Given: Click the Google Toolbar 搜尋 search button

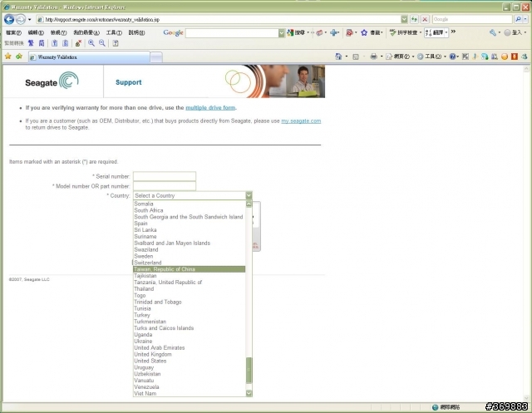Looking at the screenshot, I should (296, 32).
